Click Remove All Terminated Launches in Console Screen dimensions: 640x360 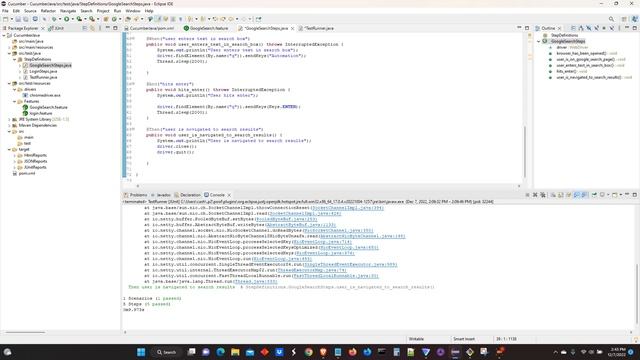(543, 195)
